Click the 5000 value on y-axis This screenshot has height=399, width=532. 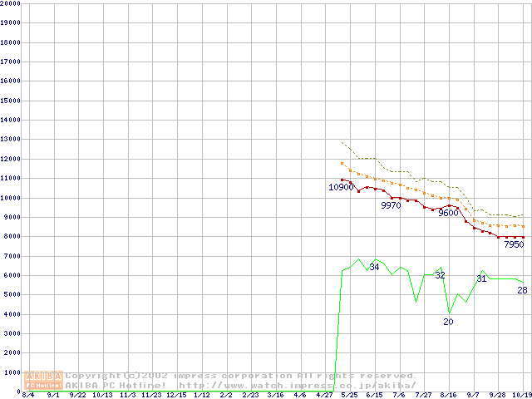point(13,294)
